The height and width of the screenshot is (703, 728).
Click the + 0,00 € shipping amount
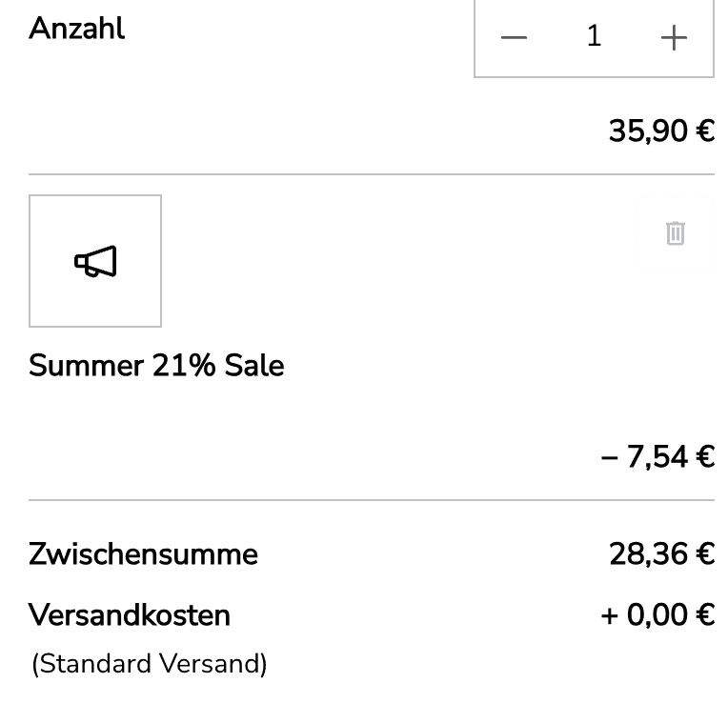coord(657,615)
